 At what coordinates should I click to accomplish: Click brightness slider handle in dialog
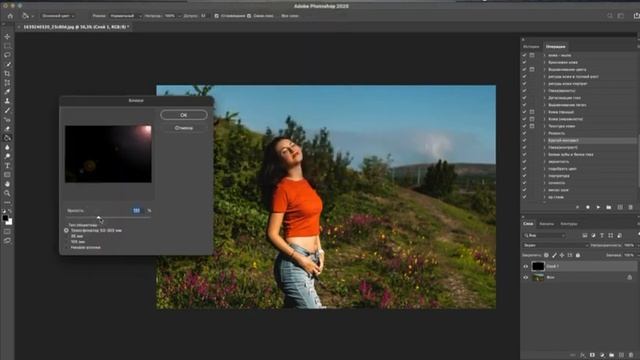[x=98, y=218]
